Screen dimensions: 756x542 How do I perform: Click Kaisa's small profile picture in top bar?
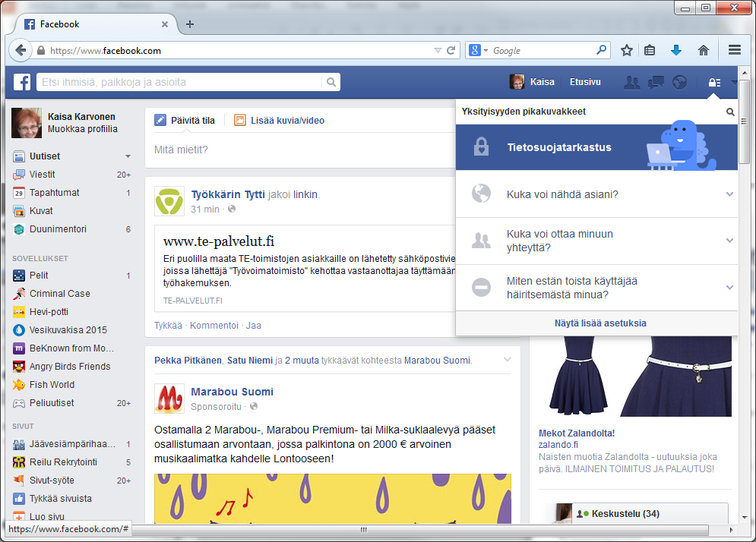[x=517, y=82]
